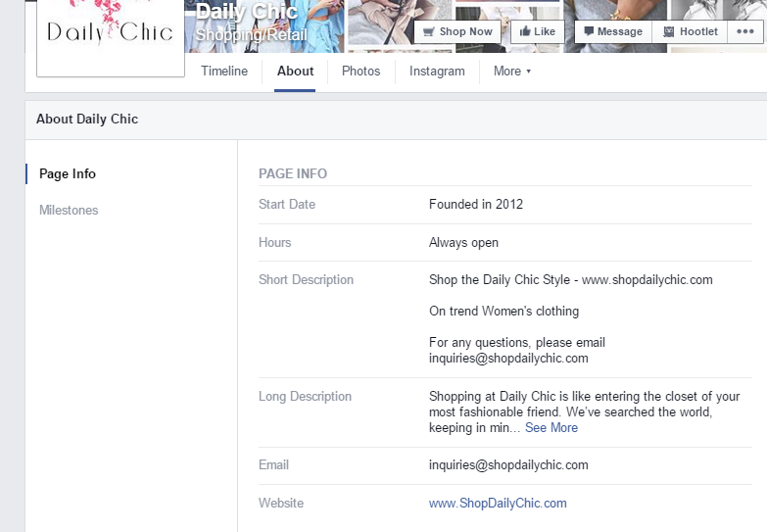Click the PAGE INFO section header
The width and height of the screenshot is (767, 532).
293,173
